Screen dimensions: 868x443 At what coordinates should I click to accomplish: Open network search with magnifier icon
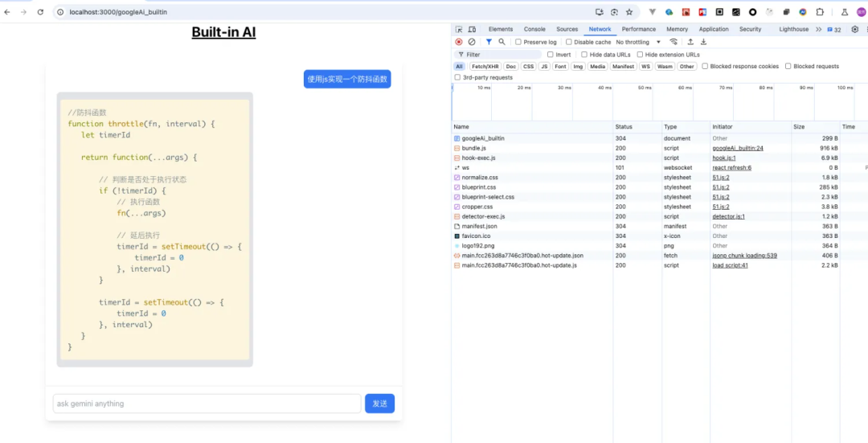(x=502, y=42)
